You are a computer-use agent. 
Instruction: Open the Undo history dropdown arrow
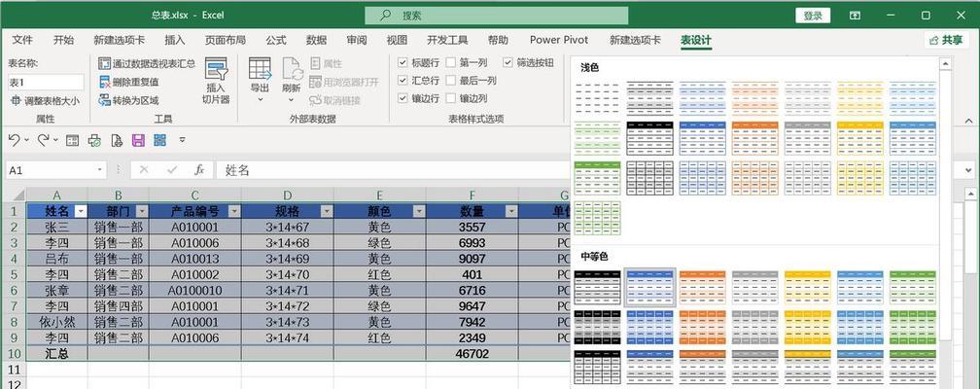point(26,140)
